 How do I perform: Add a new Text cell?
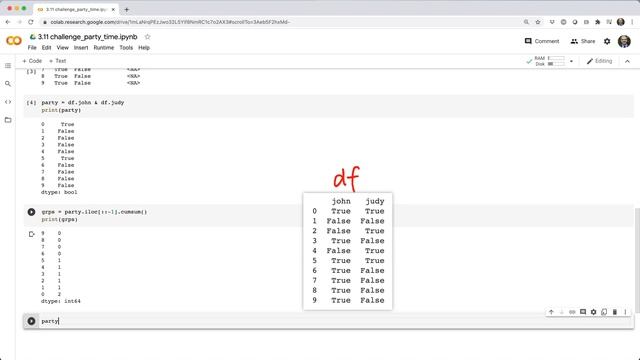click(x=58, y=61)
